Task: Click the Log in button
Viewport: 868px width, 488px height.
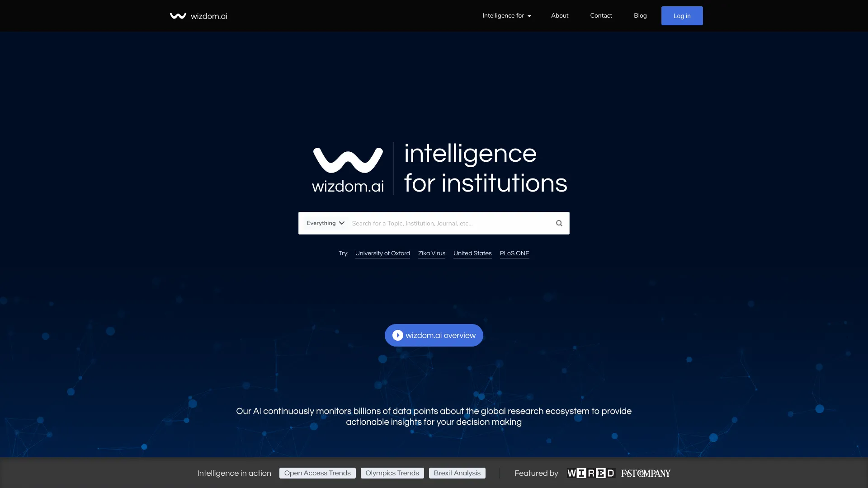Action: click(x=681, y=15)
